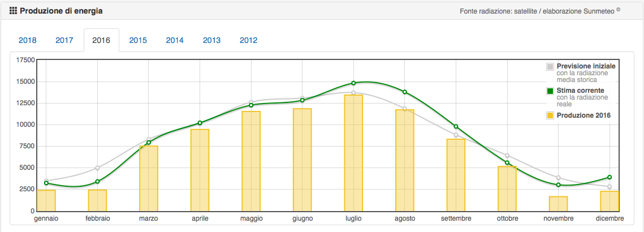Click Produzione 2016 yellow legend swatch
Screen dimensions: 644x232
tap(550, 116)
